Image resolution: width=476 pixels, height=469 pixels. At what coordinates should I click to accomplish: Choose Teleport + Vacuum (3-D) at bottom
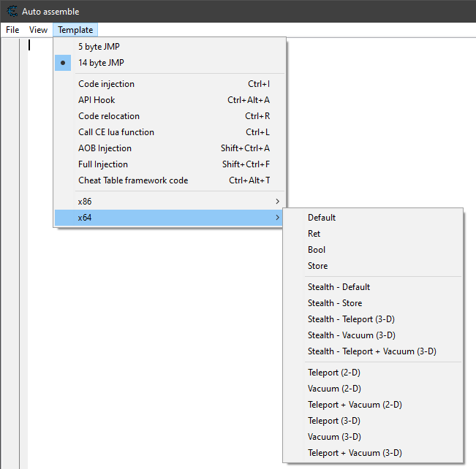tap(355, 453)
